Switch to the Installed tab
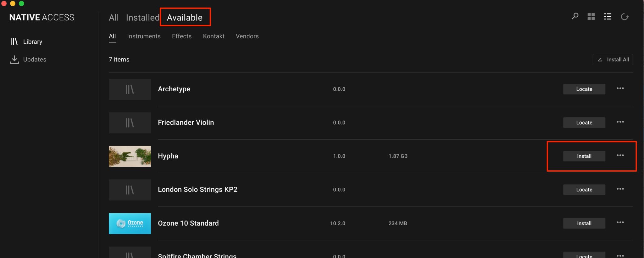Image resolution: width=644 pixels, height=258 pixels. coord(142,18)
